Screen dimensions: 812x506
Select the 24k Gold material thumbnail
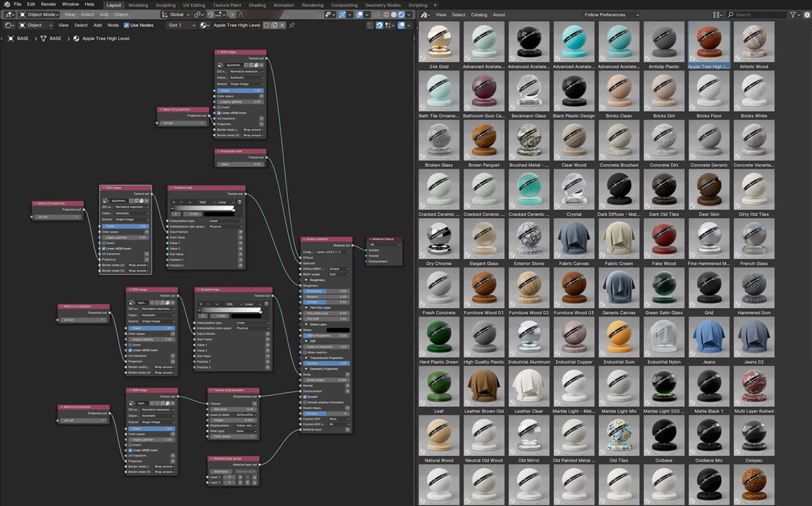[x=438, y=42]
